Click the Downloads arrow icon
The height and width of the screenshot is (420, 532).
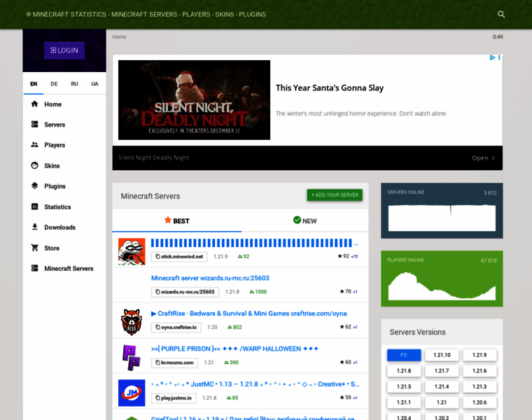(x=34, y=227)
